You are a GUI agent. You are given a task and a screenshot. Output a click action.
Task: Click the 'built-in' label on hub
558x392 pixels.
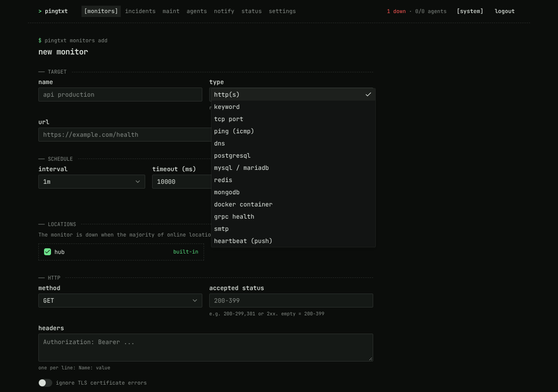(186, 252)
